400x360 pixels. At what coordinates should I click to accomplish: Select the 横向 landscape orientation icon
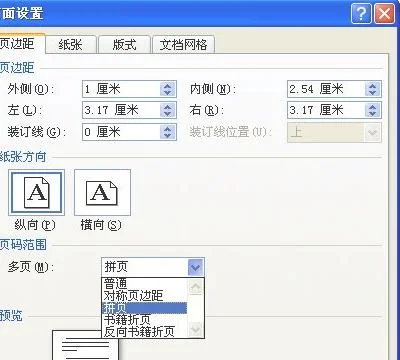[x=102, y=192]
